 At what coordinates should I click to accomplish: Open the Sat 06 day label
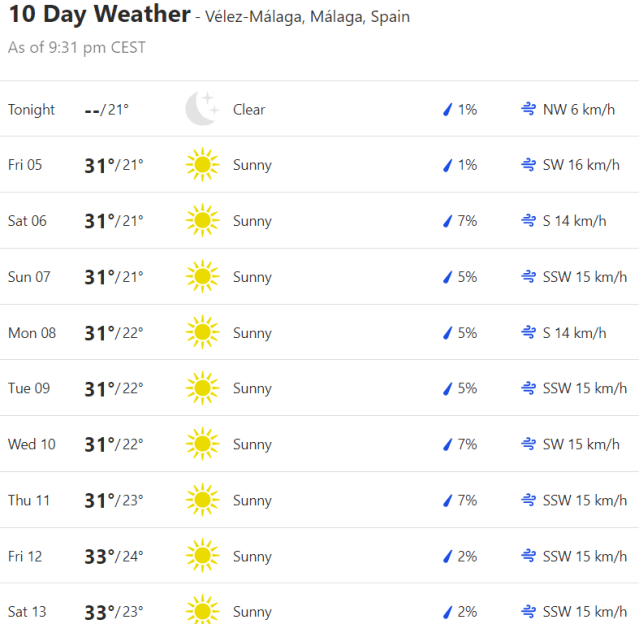point(27,221)
